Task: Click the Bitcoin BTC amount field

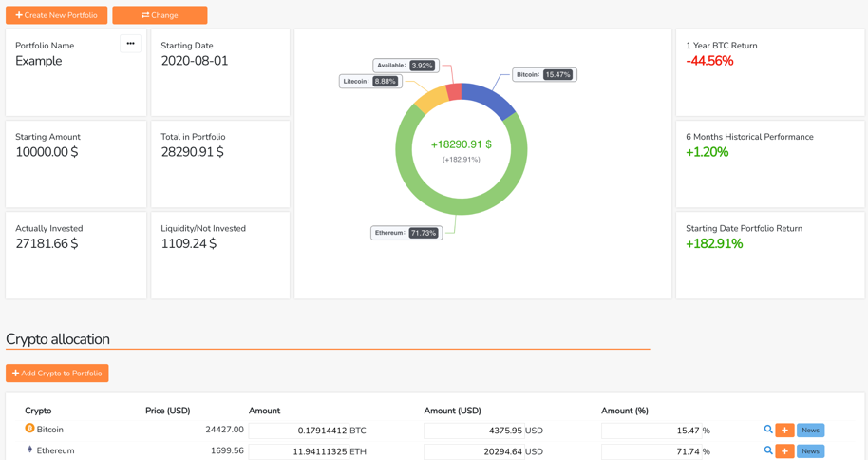Action: (x=298, y=431)
